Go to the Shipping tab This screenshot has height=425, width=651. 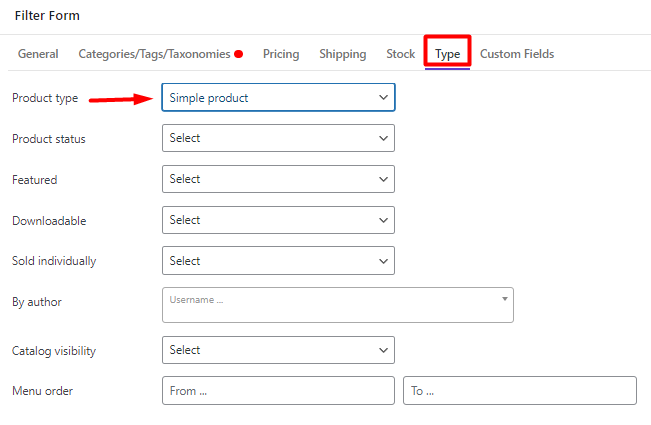343,54
